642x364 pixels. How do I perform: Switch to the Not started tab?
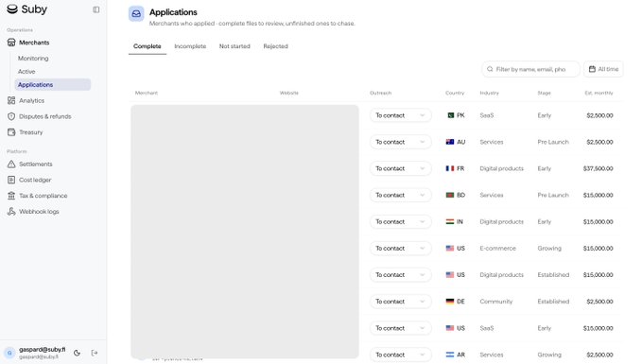(234, 46)
